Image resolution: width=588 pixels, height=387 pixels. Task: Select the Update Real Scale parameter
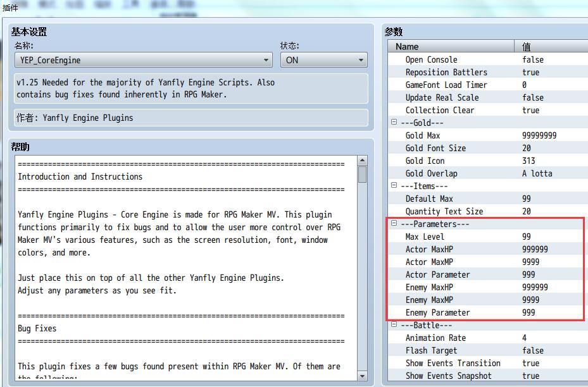coord(488,98)
